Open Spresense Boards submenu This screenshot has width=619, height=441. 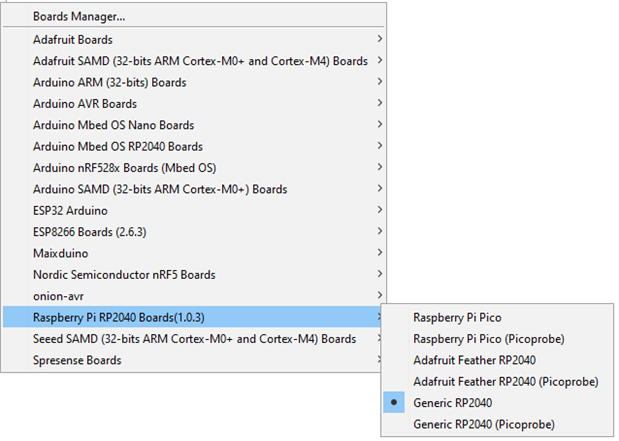pyautogui.click(x=192, y=360)
